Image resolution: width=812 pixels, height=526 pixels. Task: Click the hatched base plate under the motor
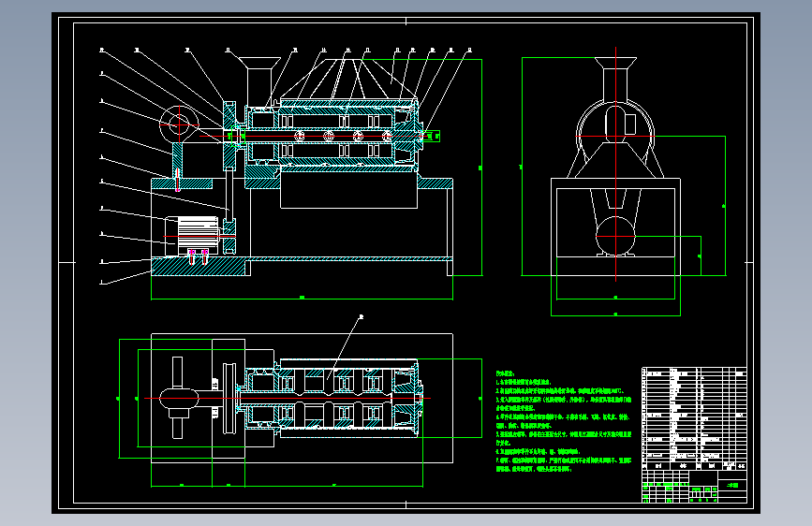(198, 266)
